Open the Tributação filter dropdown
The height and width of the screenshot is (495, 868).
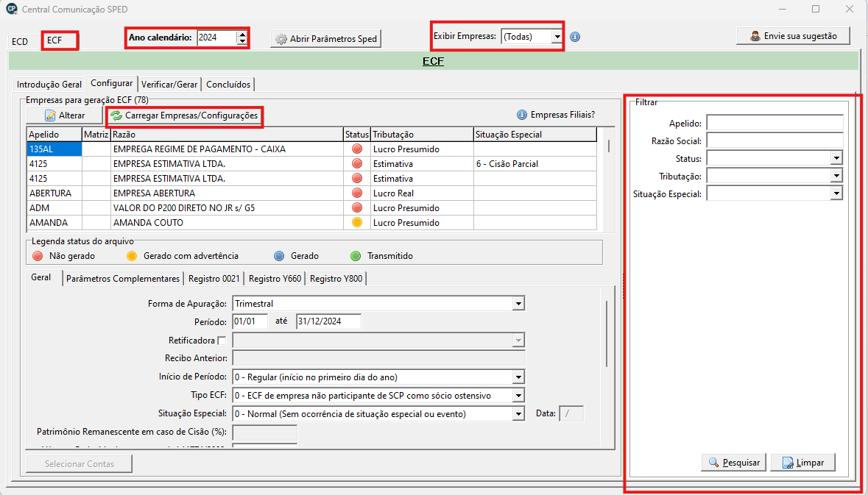pyautogui.click(x=836, y=176)
